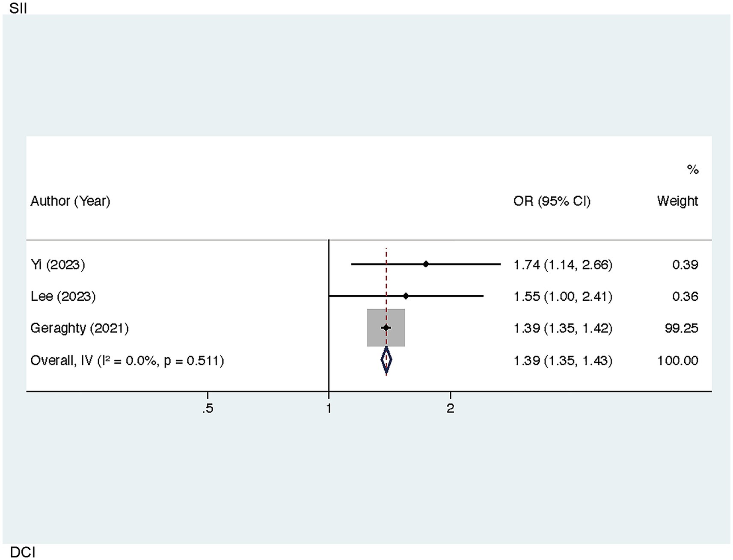Click the 2 x-axis tick label
Screen dimensions: 733x560
click(450, 409)
